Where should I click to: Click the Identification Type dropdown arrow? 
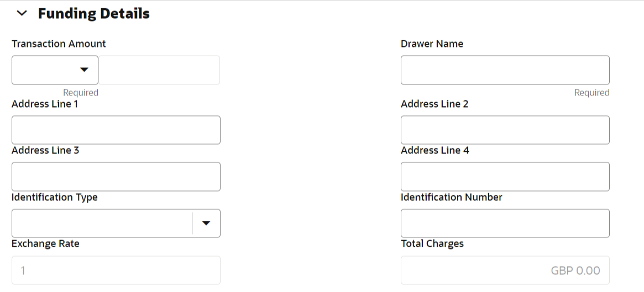pyautogui.click(x=206, y=223)
